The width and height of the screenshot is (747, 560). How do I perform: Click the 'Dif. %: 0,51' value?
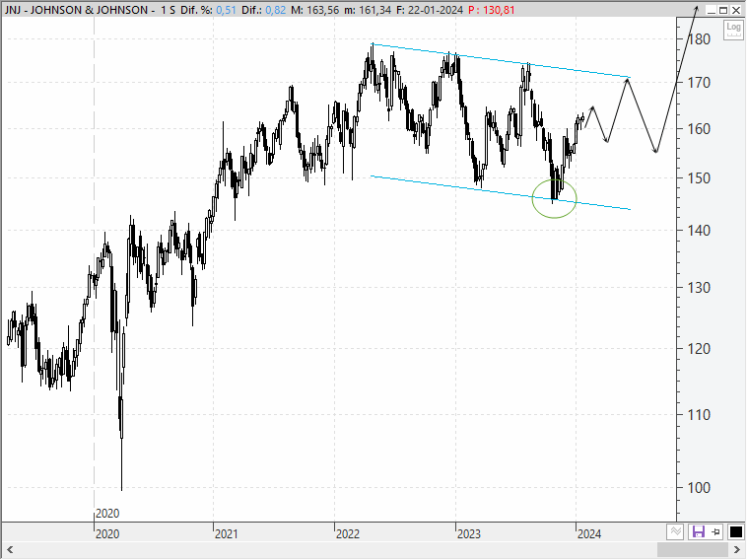click(x=208, y=10)
